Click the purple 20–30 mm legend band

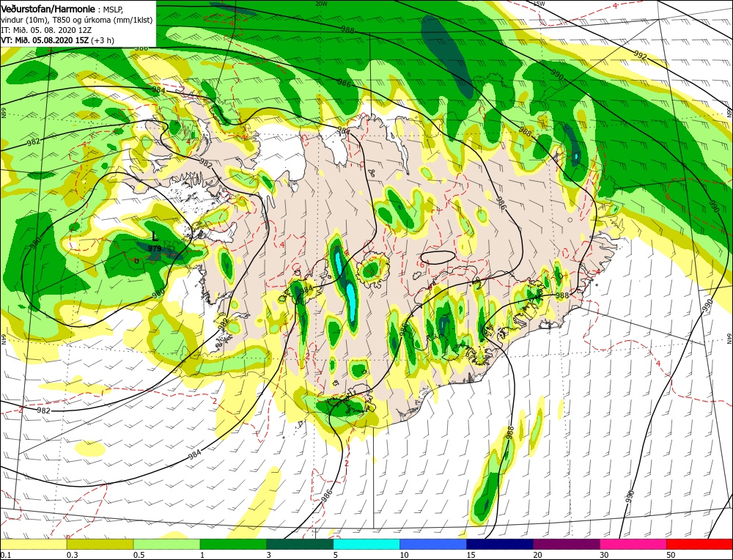click(x=567, y=544)
